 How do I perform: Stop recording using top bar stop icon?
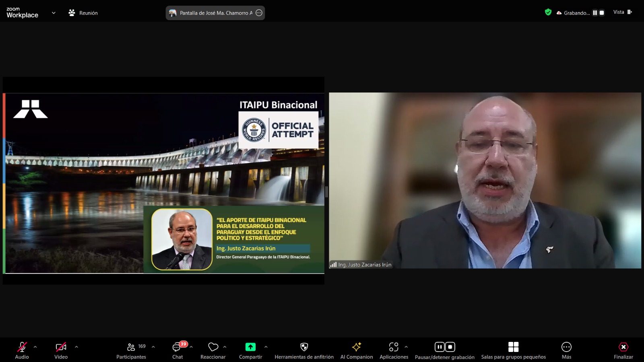602,13
